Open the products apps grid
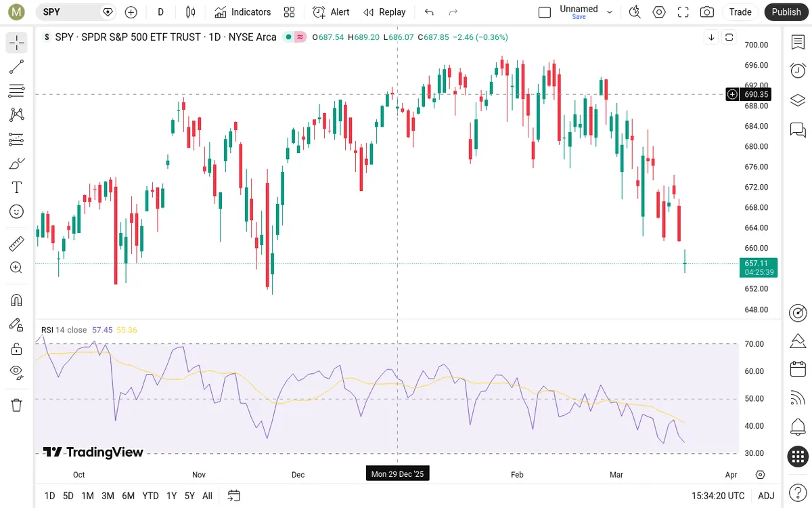 tap(798, 456)
